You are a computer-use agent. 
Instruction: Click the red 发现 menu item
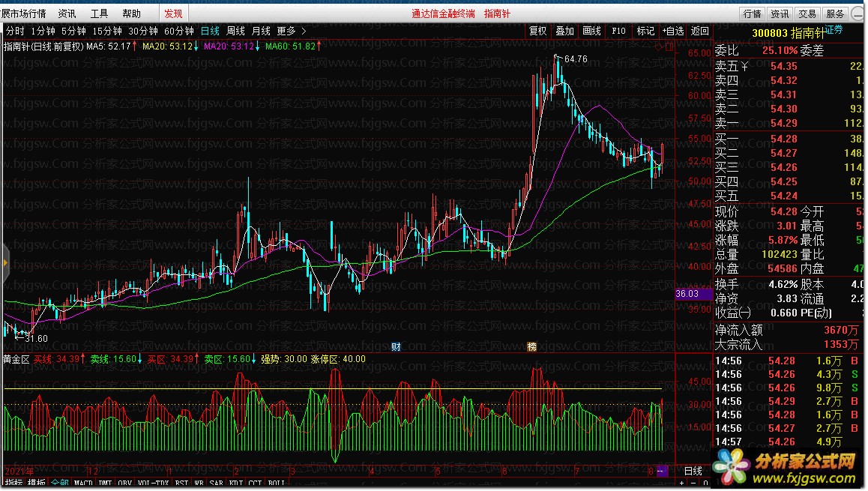[x=173, y=13]
